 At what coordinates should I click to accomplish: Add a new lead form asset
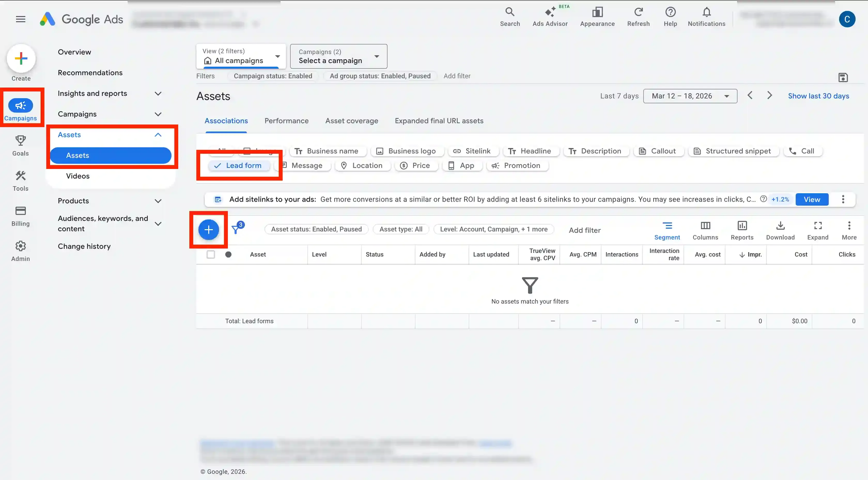click(208, 230)
